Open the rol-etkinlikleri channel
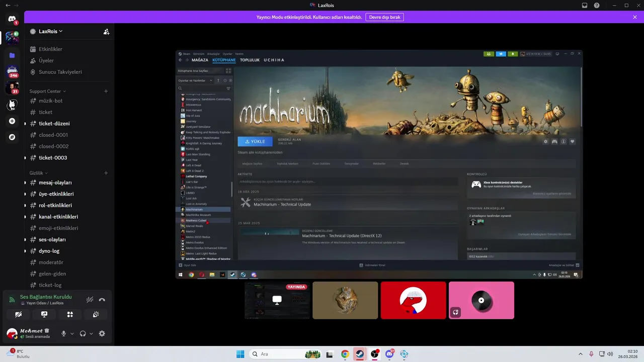The image size is (644, 362). pos(69,205)
